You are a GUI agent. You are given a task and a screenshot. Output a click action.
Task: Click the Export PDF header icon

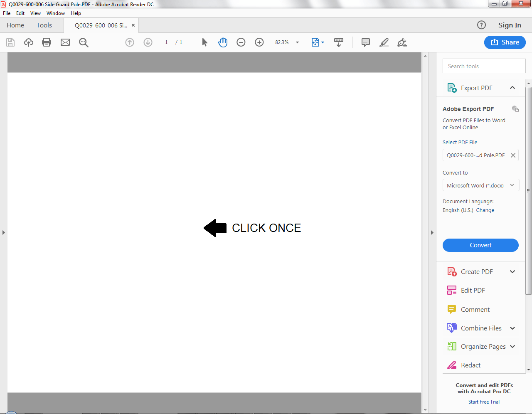pyautogui.click(x=452, y=88)
